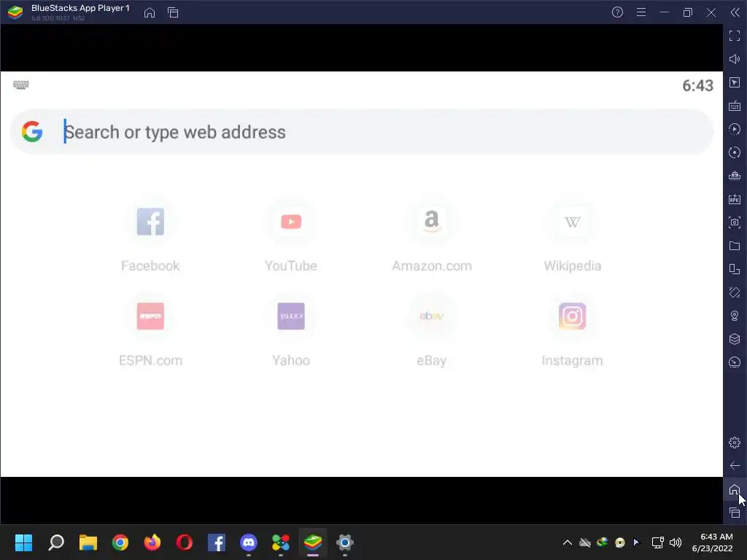Screen dimensions: 747x560
Task: Open the Facebook app on the taskbar
Action: click(x=217, y=542)
